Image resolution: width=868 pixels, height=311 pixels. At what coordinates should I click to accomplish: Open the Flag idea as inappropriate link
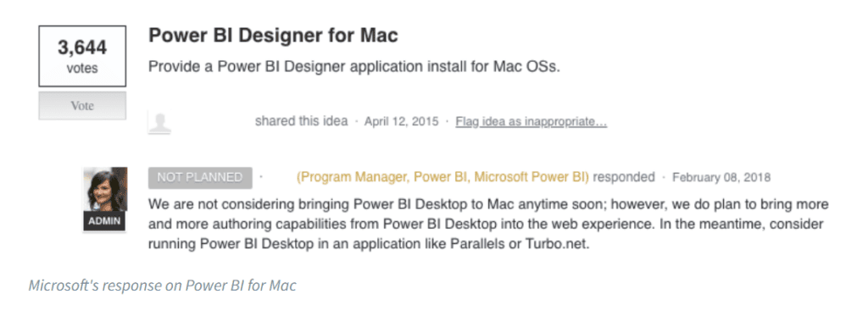531,121
